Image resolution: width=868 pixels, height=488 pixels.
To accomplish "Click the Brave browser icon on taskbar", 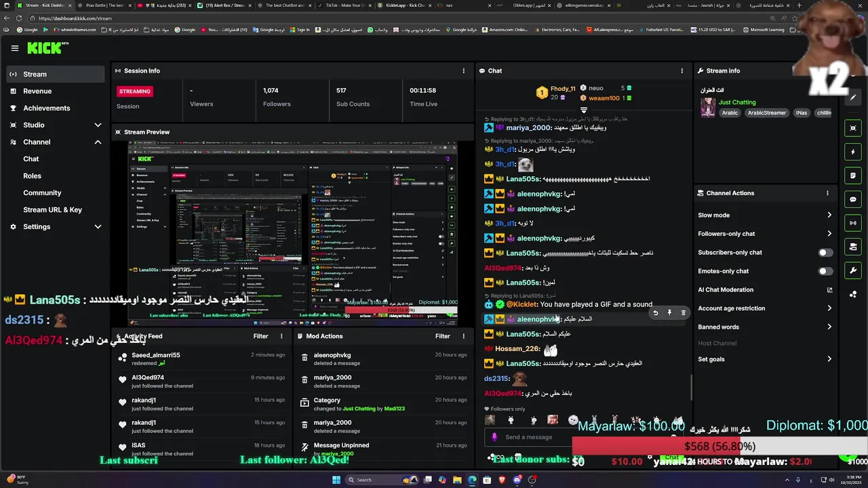I will [502, 480].
